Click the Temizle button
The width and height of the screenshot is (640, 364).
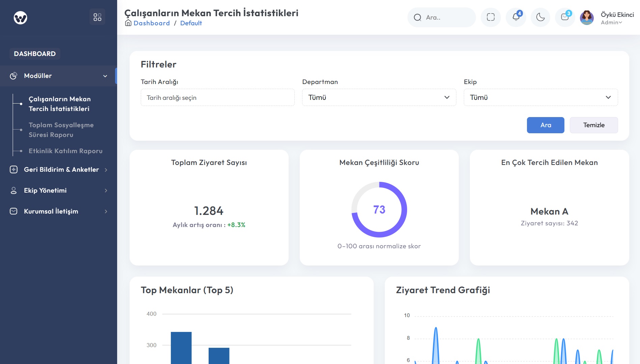(x=594, y=125)
